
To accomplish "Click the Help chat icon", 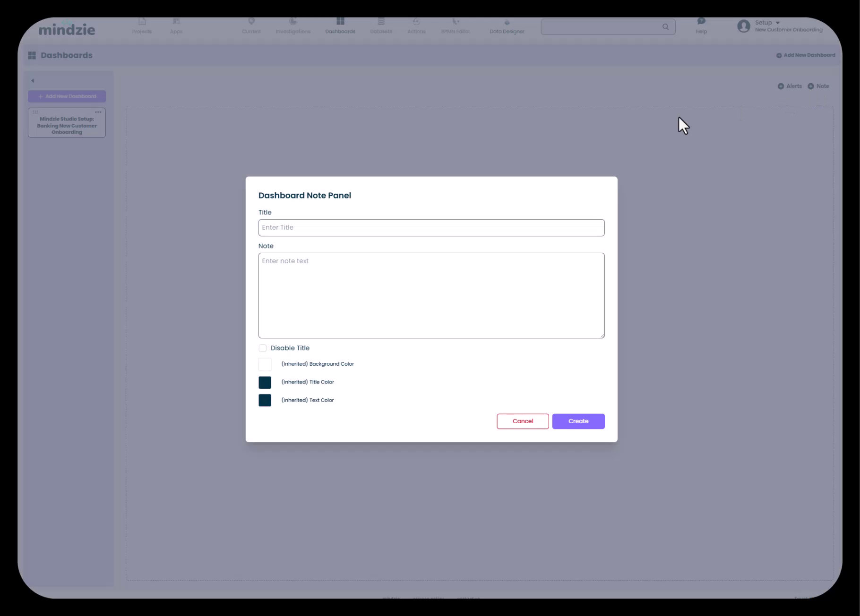I will click(701, 21).
